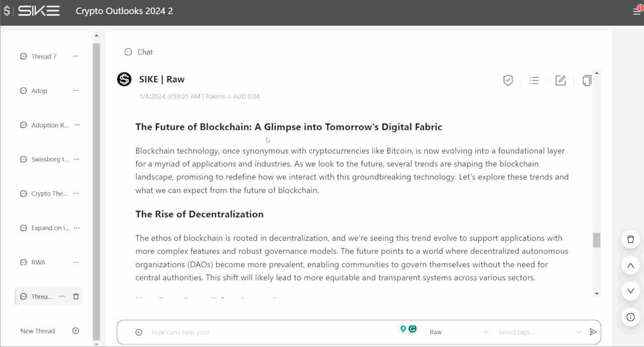Open the list view icon in message header
This screenshot has width=644, height=347.
point(534,80)
